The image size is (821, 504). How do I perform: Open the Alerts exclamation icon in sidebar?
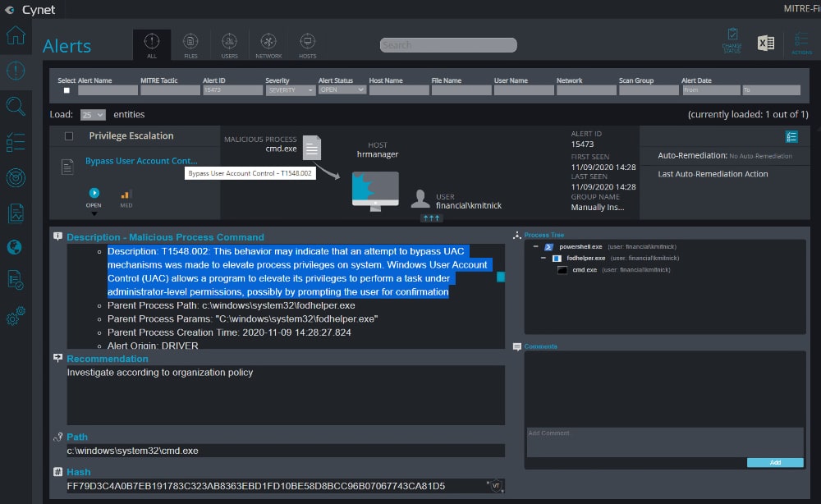click(x=16, y=71)
